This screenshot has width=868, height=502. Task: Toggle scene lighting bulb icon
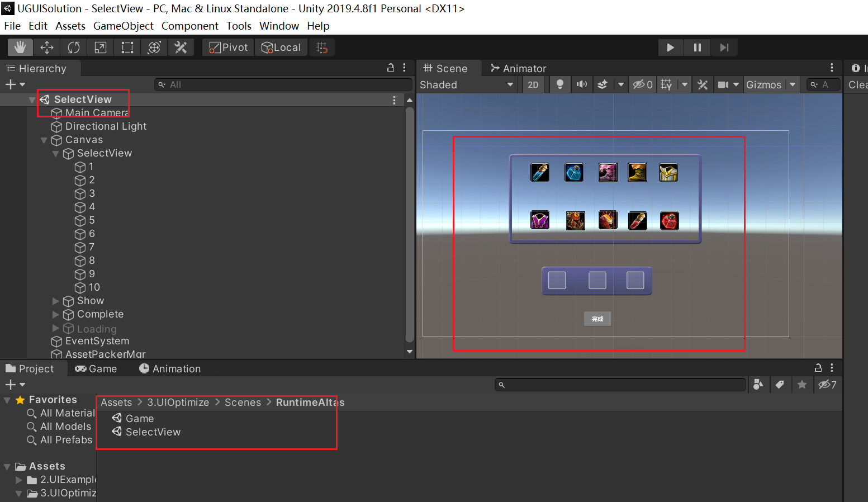pyautogui.click(x=559, y=84)
